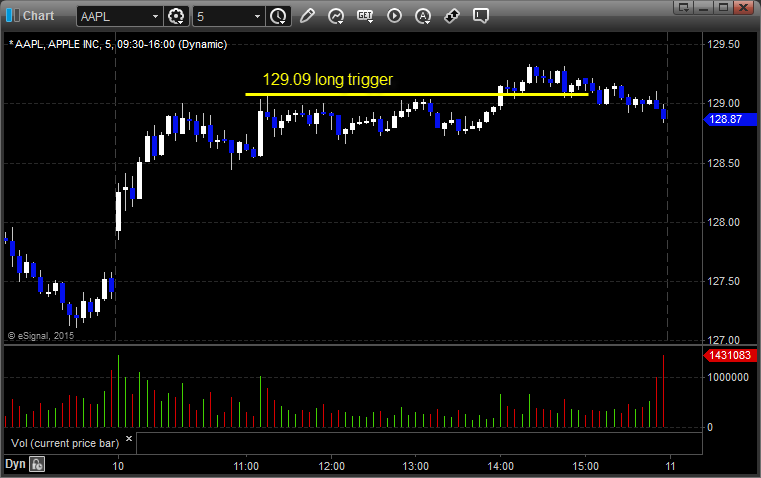761x478 pixels.
Task: Expand the interval 5 dropdown arrow
Action: coord(258,16)
